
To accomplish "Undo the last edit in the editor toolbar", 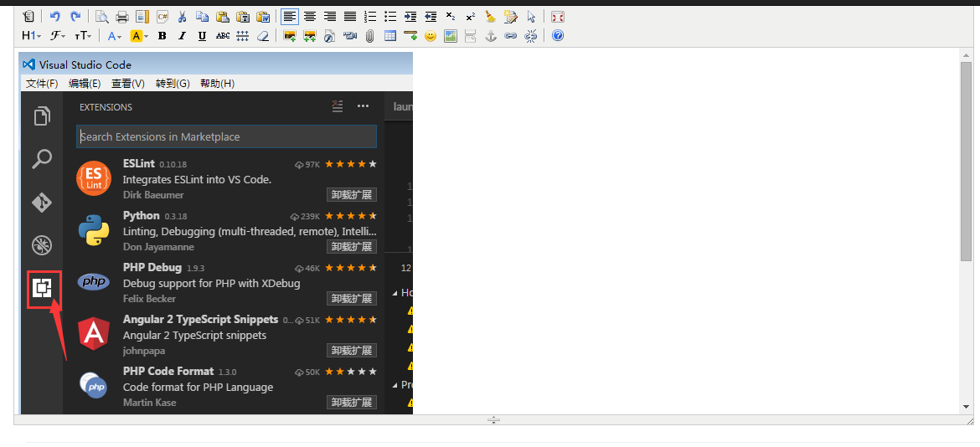I will tap(55, 17).
